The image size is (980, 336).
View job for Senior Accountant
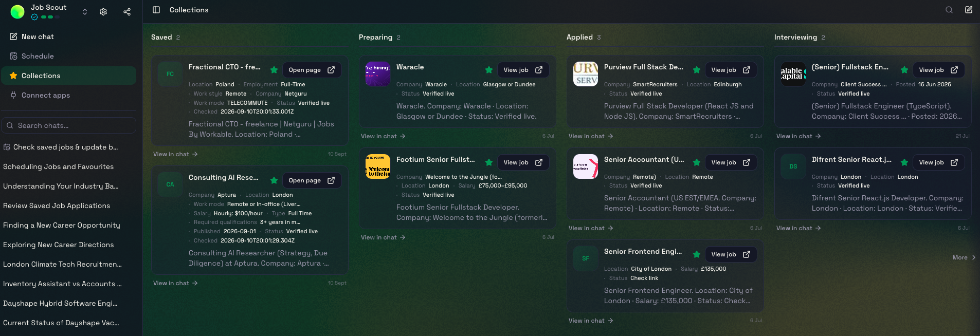click(731, 162)
